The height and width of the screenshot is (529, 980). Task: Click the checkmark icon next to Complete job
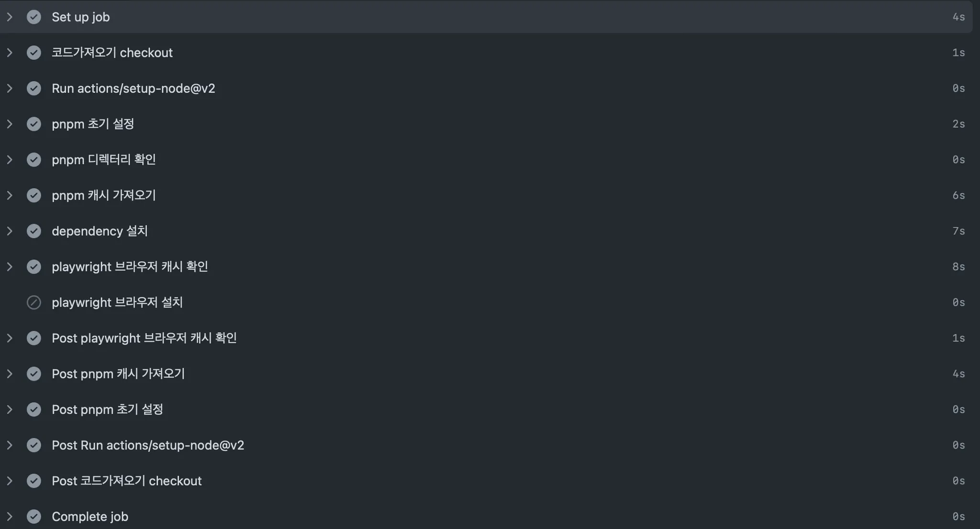coord(33,517)
